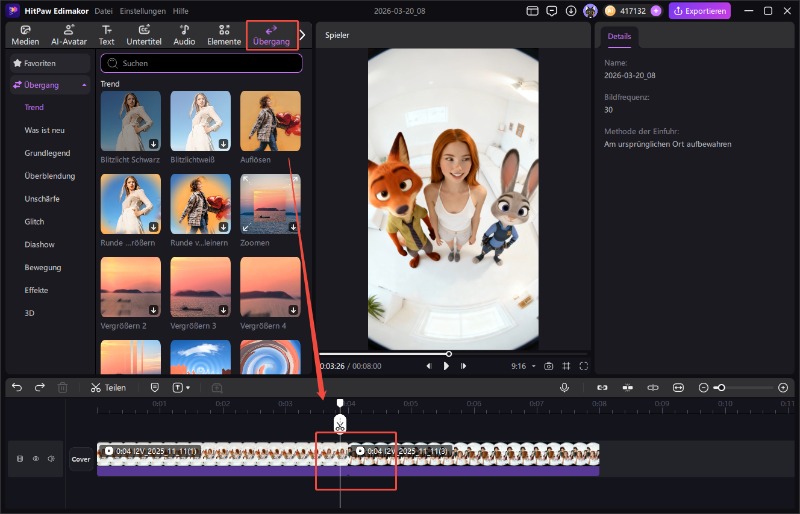Expand more tabs with right chevron
Screen dimensions: 800x514
coord(303,35)
